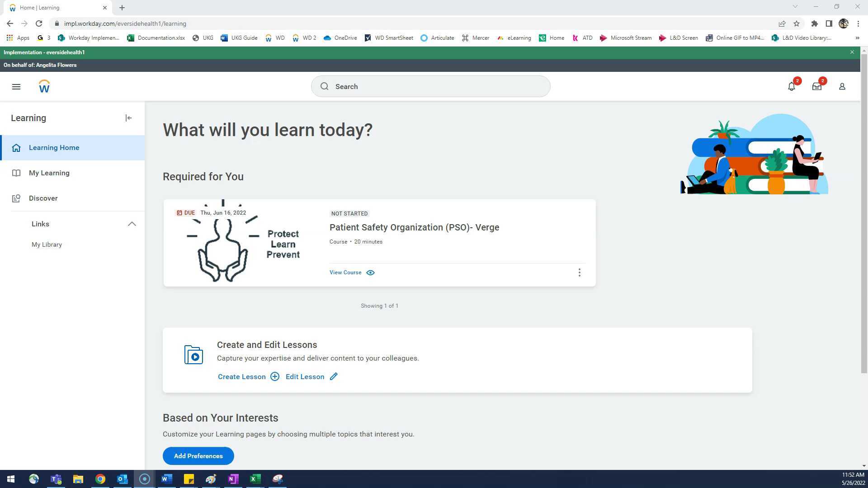Screen dimensions: 868x488
Task: Collapse the Learning sidebar panel
Action: pos(128,118)
